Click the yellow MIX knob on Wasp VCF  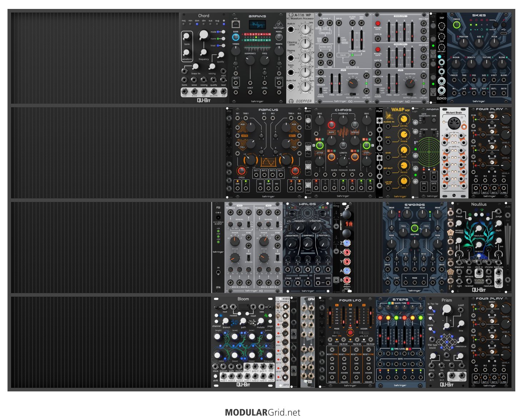click(404, 181)
